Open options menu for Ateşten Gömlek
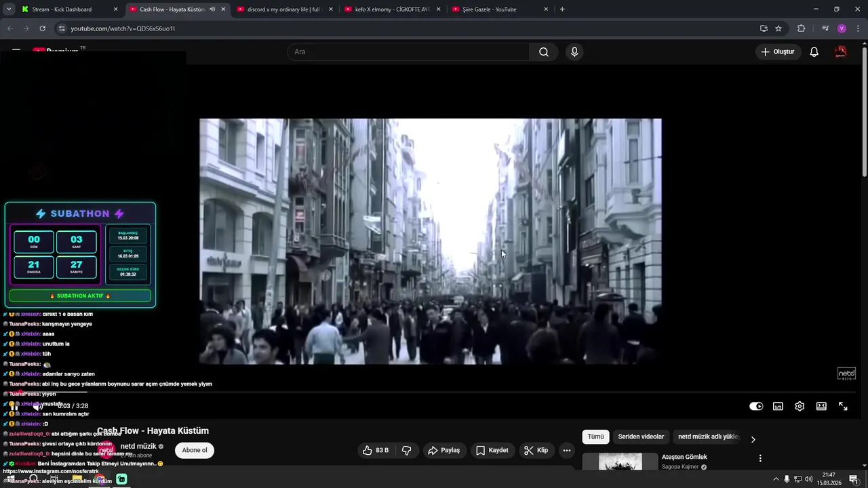The width and height of the screenshot is (868, 488). [760, 458]
